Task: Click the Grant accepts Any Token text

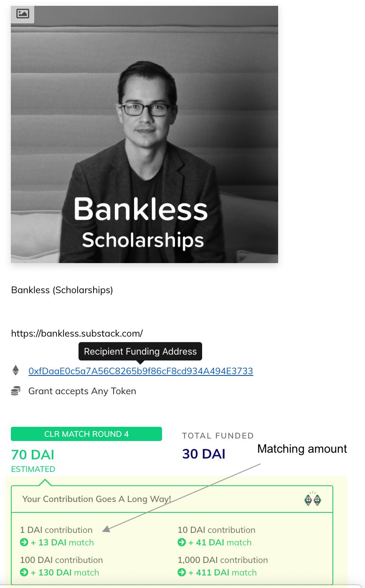Action: coord(82,391)
